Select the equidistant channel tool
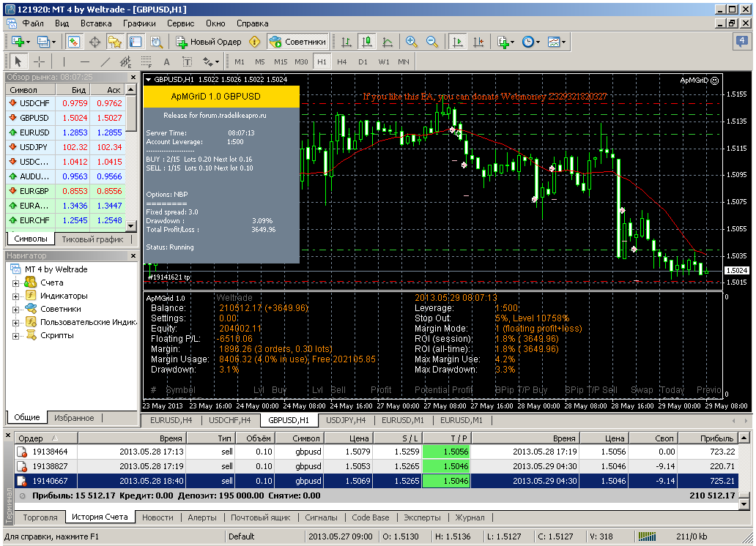Viewport: 756px width, 546px height. (x=126, y=61)
